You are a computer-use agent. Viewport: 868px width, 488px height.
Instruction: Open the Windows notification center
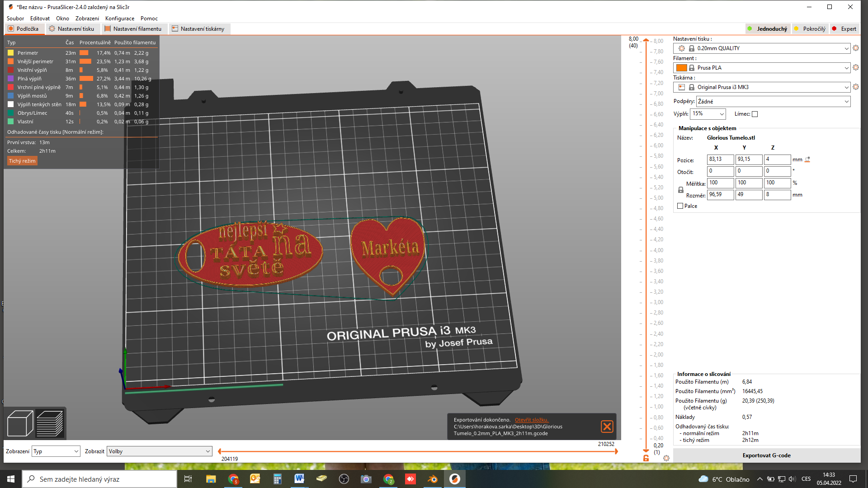(853, 479)
